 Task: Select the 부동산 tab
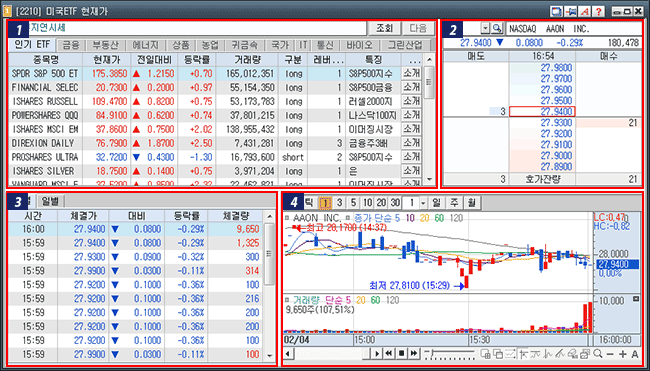click(105, 45)
